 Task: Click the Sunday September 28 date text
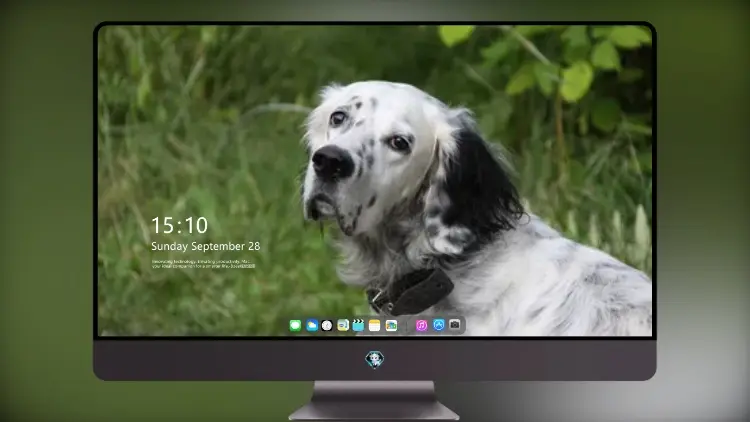(206, 246)
